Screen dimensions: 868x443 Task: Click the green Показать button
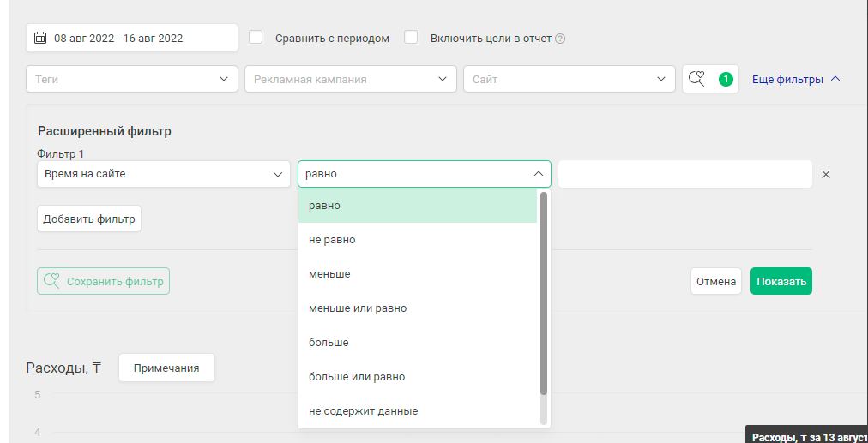click(781, 282)
